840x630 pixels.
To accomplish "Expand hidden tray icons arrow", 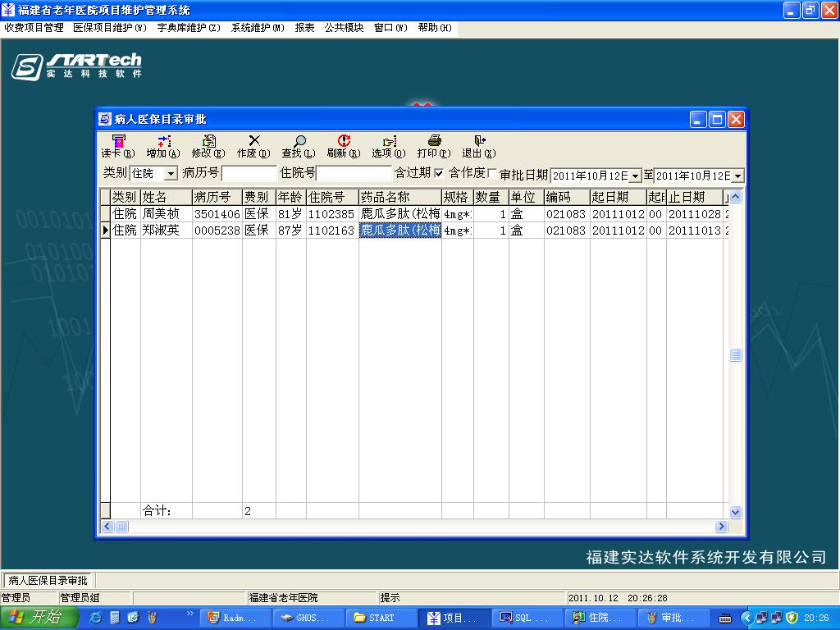I will click(746, 618).
